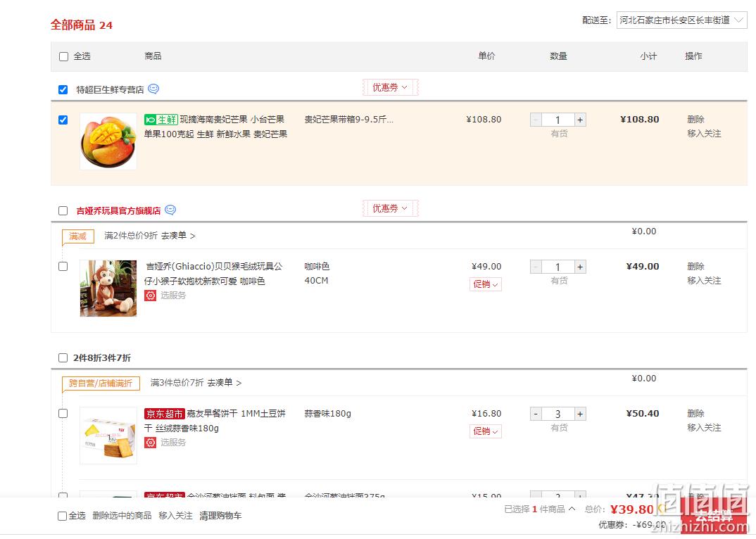Decrease monkey toy quantity with minus
This screenshot has width=756, height=539.
point(536,267)
